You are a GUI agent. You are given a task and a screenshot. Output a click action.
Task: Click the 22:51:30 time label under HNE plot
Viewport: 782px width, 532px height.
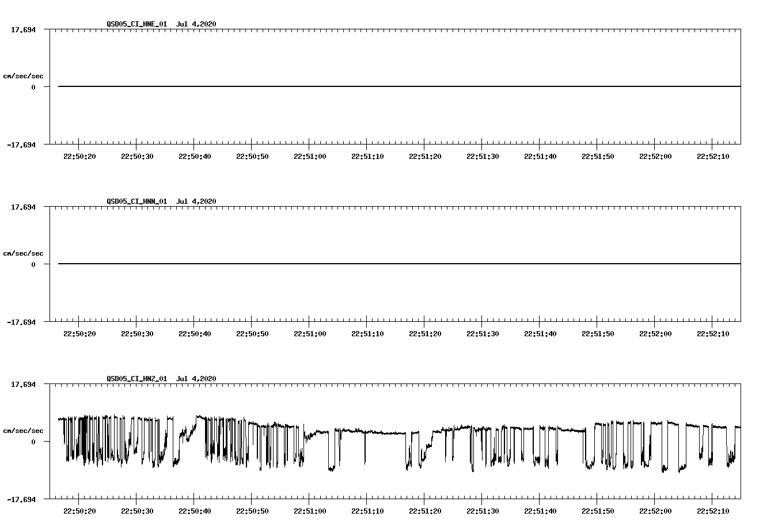(483, 157)
